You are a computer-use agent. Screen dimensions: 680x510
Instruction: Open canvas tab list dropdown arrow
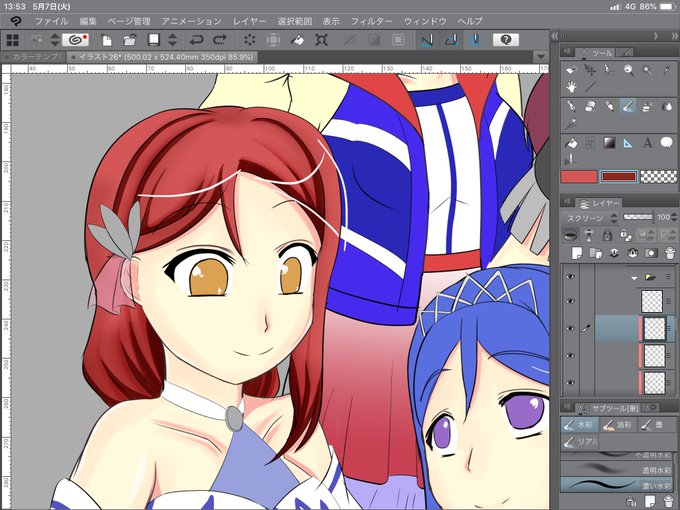(x=540, y=57)
